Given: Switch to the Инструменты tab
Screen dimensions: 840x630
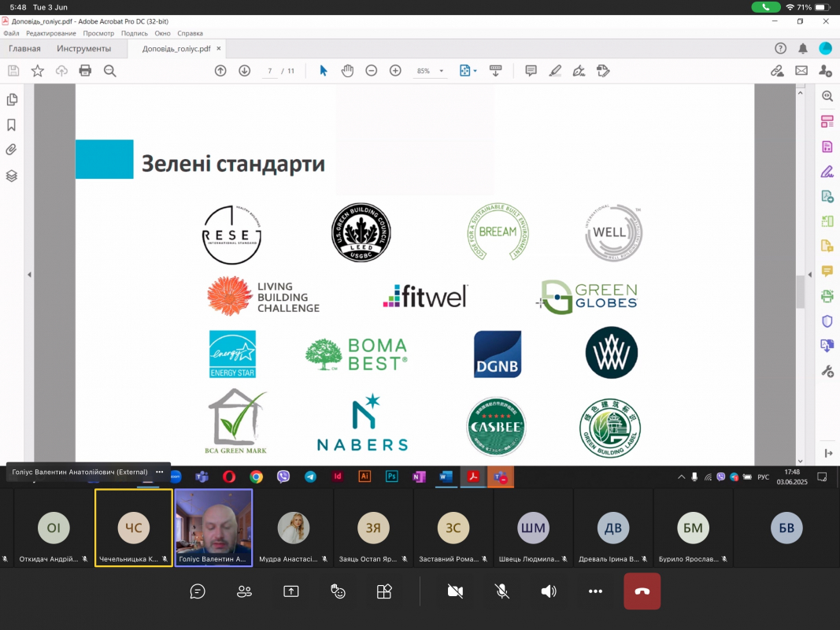Looking at the screenshot, I should tap(83, 49).
